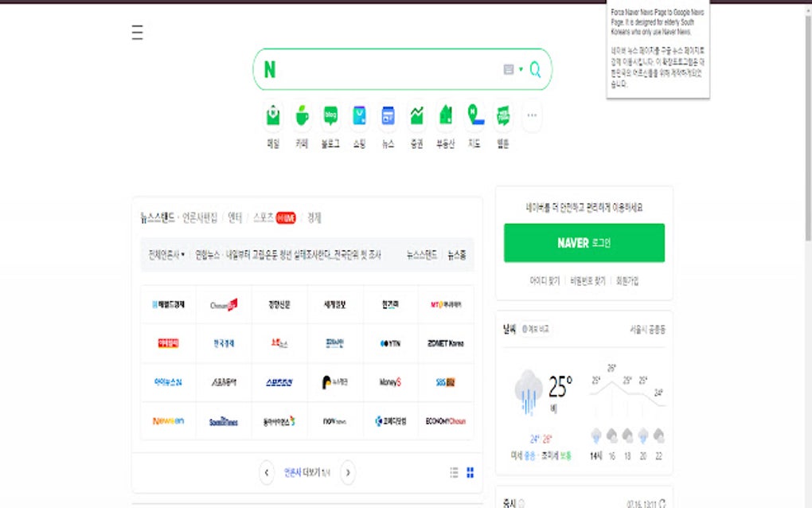Open the Map (지도) shortcut icon
Screen dimensions: 812x508
(475, 115)
